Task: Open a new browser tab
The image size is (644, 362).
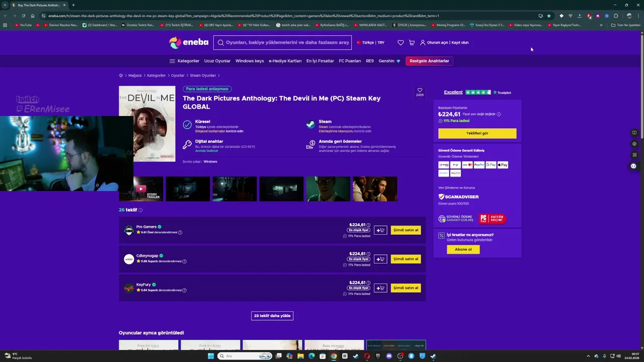Action: [73, 5]
